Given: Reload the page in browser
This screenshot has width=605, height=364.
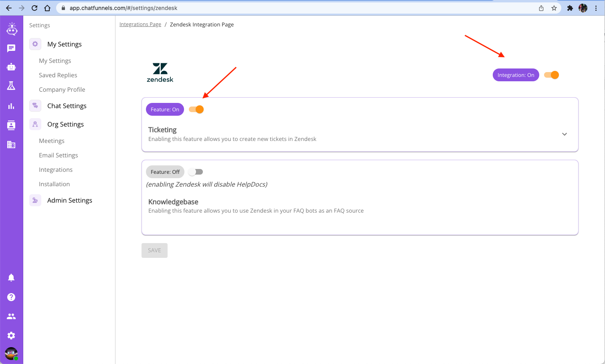Looking at the screenshot, I should point(34,8).
